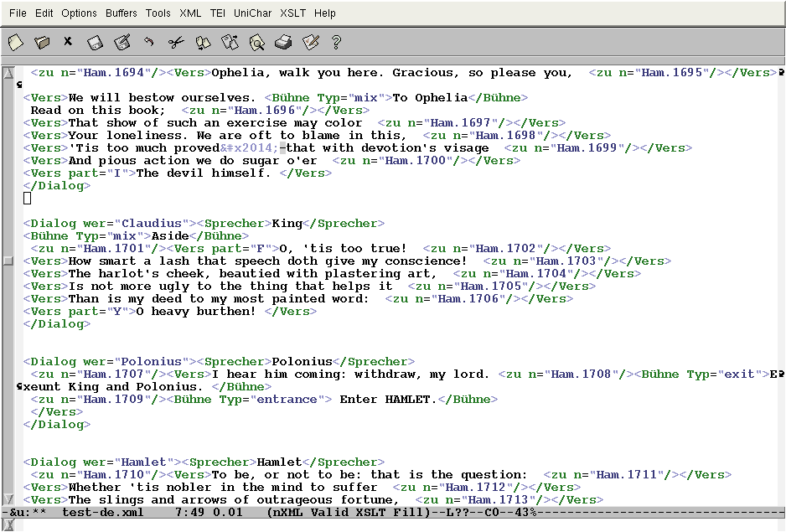Click the scrollbar up arrow

pos(8,74)
